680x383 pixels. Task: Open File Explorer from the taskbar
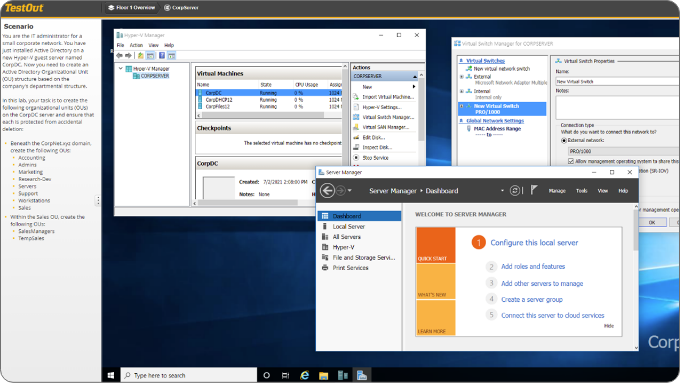pyautogui.click(x=324, y=375)
